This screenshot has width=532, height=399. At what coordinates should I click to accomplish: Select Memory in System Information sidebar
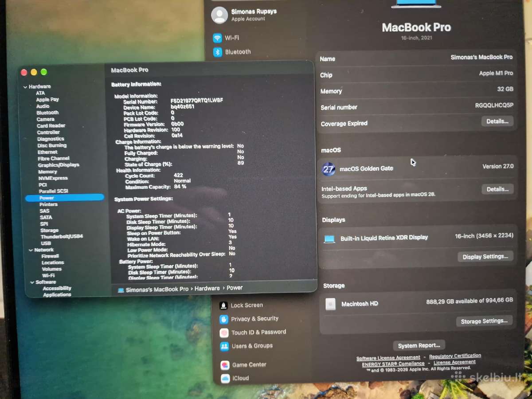tap(47, 172)
